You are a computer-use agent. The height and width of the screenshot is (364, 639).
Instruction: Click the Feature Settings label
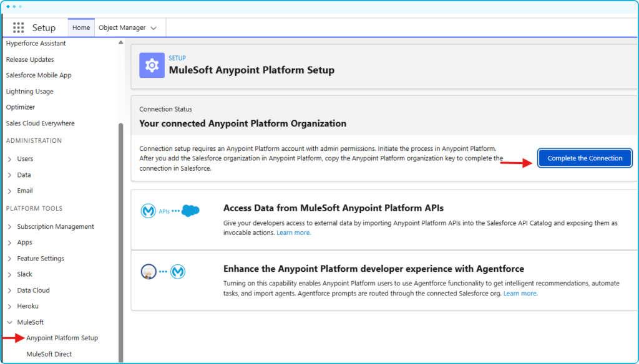41,259
